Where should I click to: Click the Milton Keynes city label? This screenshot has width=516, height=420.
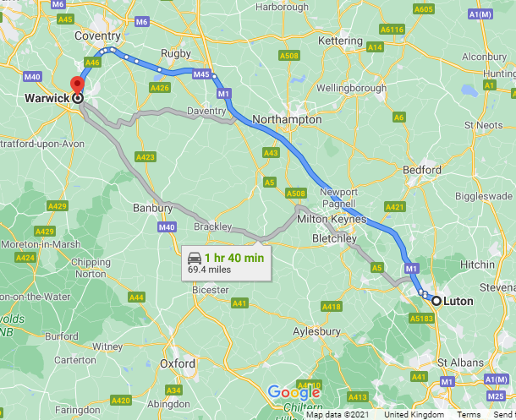[332, 219]
